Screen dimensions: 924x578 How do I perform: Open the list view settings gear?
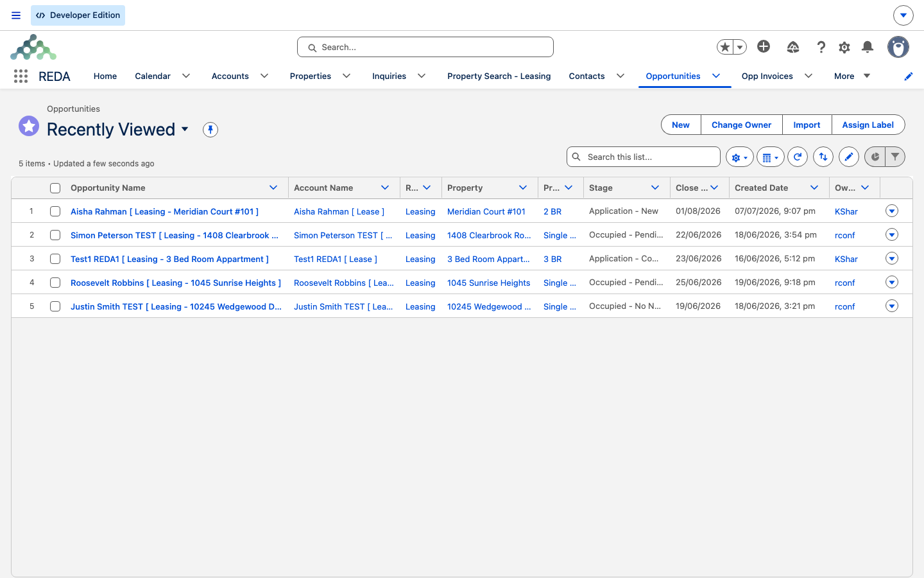[x=740, y=157]
